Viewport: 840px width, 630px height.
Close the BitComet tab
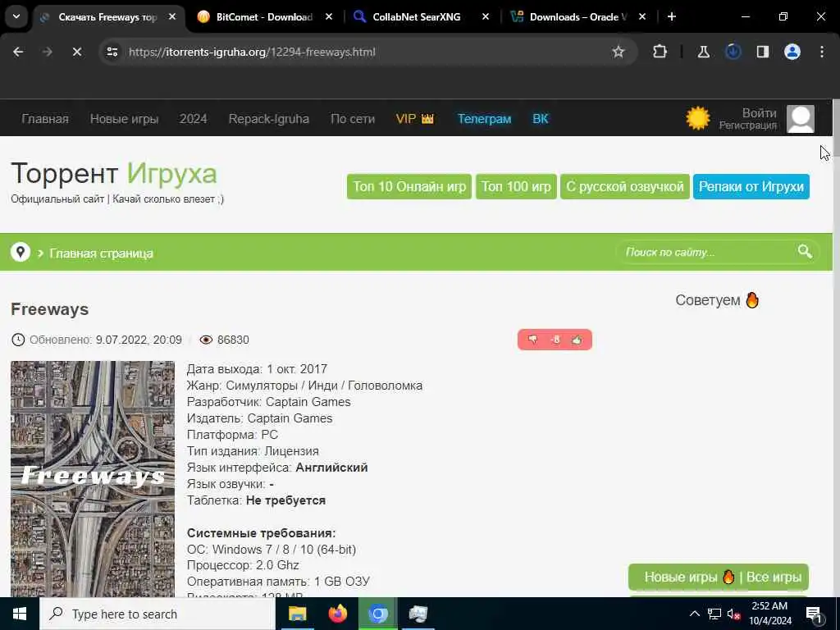329,17
